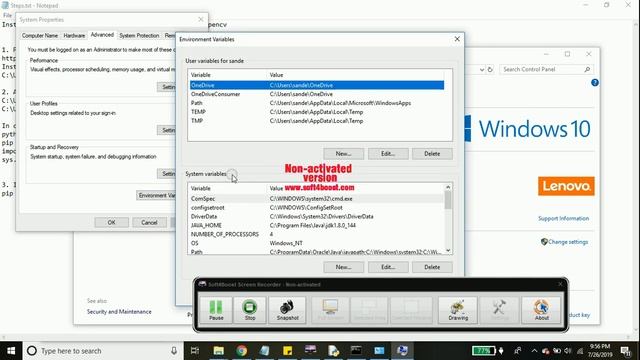Viewport: 640px width, 360px height.
Task: Select the Advanced tab in System Properties
Action: [x=102, y=35]
